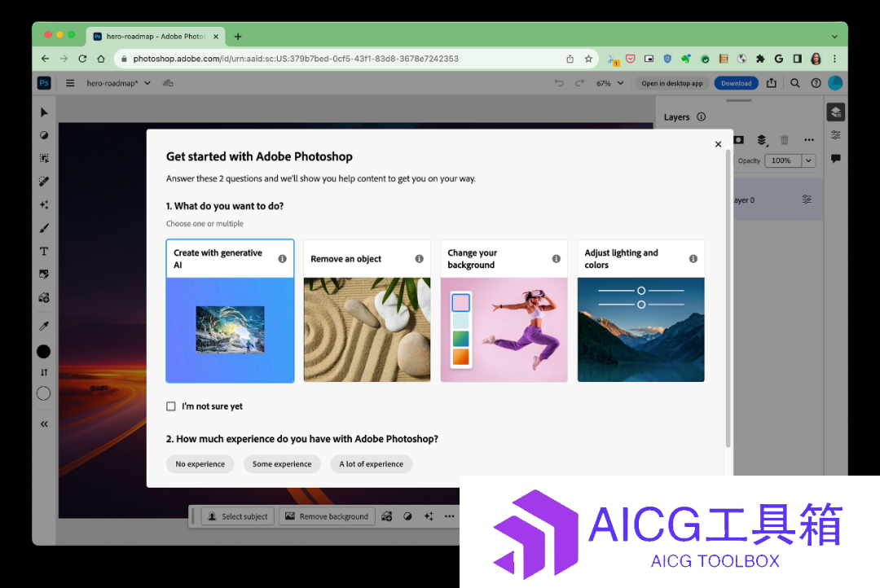Click the Photoshop Ps home logo
The image size is (880, 588).
pos(44,83)
